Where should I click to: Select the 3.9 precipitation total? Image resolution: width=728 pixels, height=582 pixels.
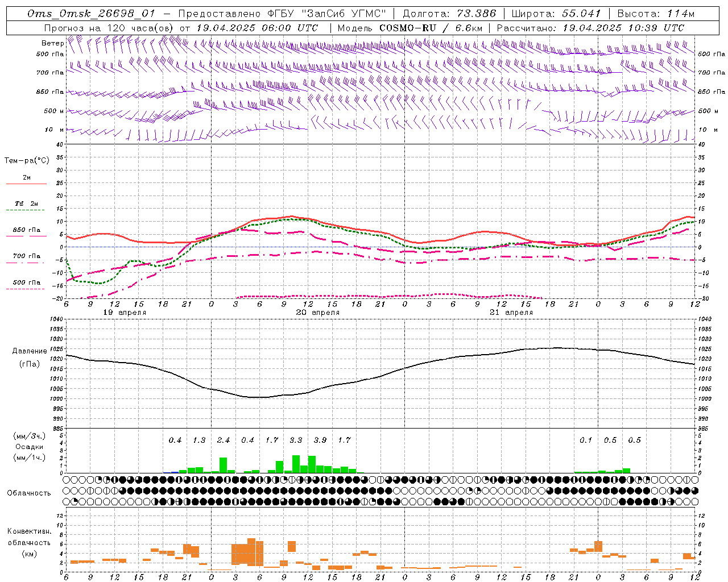tap(320, 440)
